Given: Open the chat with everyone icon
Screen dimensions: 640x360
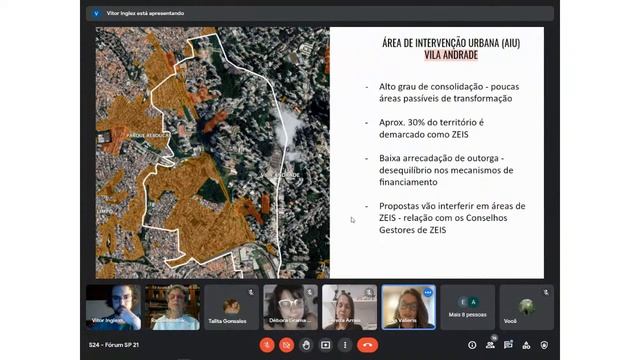Looking at the screenshot, I should [508, 345].
